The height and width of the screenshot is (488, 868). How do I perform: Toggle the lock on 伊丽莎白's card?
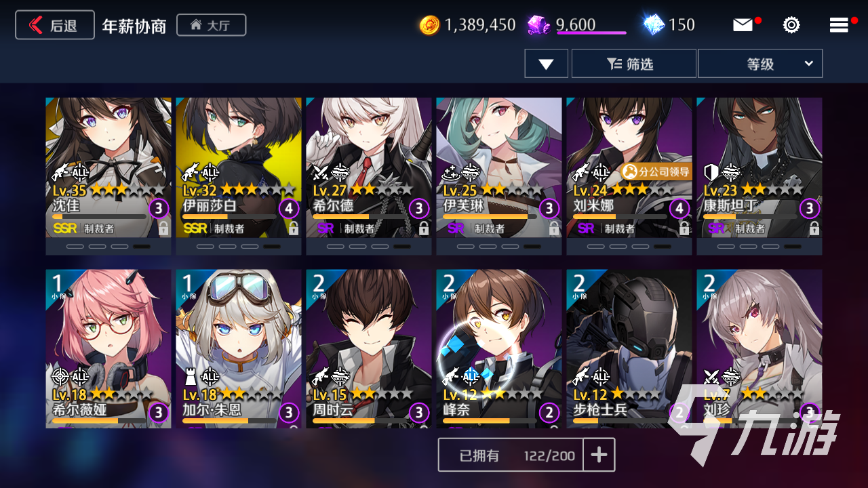point(294,228)
